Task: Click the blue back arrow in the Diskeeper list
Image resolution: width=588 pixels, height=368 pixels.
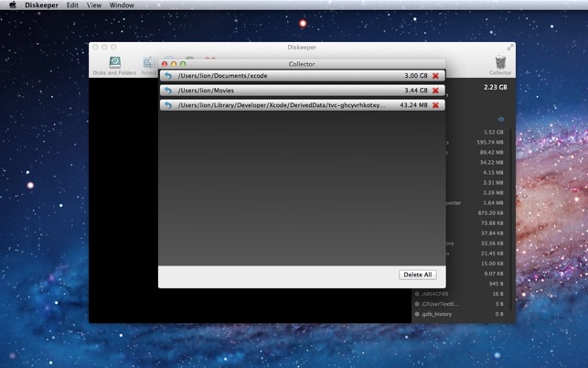Action: (x=500, y=119)
